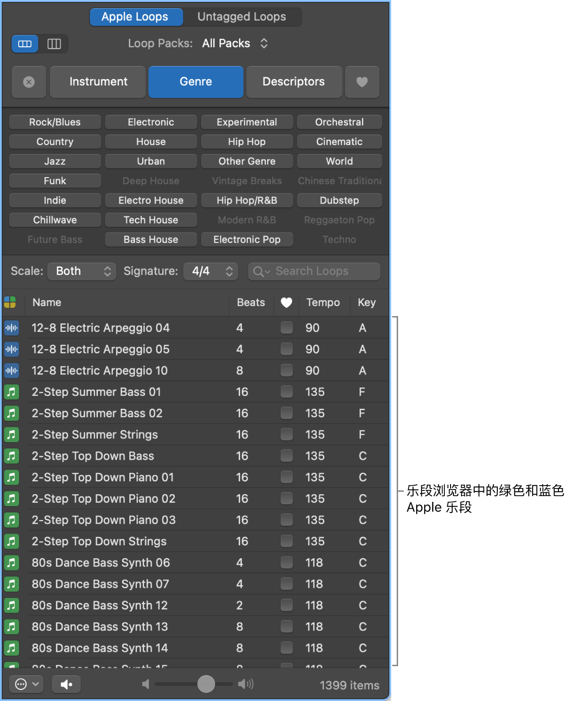Toggle favorite for 2-Step Summer Strings
Image resolution: width=588 pixels, height=701 pixels.
pos(286,434)
